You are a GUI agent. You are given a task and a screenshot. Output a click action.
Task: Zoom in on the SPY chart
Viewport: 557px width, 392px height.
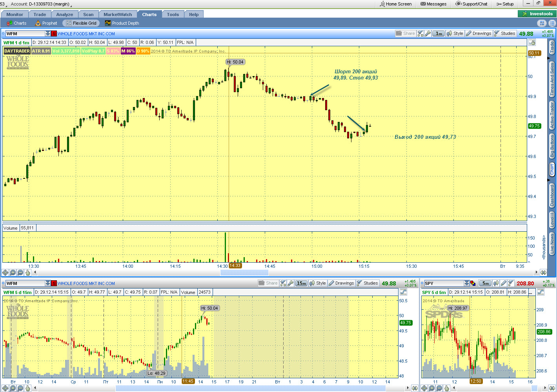coord(432,388)
